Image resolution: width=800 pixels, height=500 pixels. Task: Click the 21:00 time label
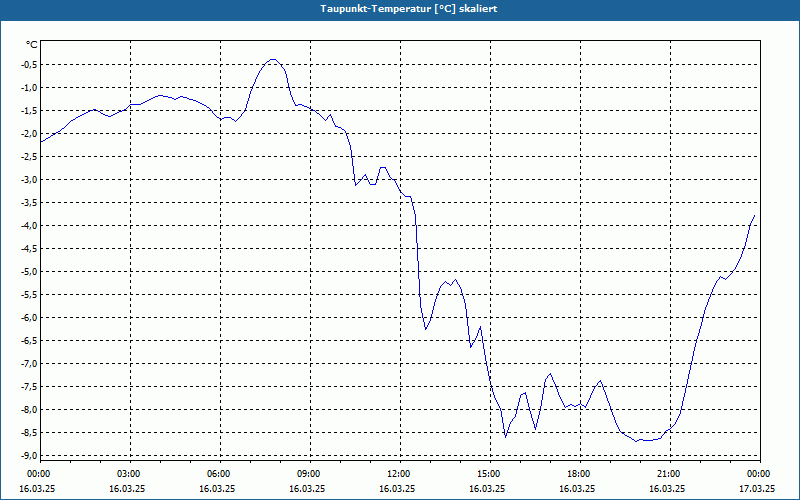tap(669, 474)
